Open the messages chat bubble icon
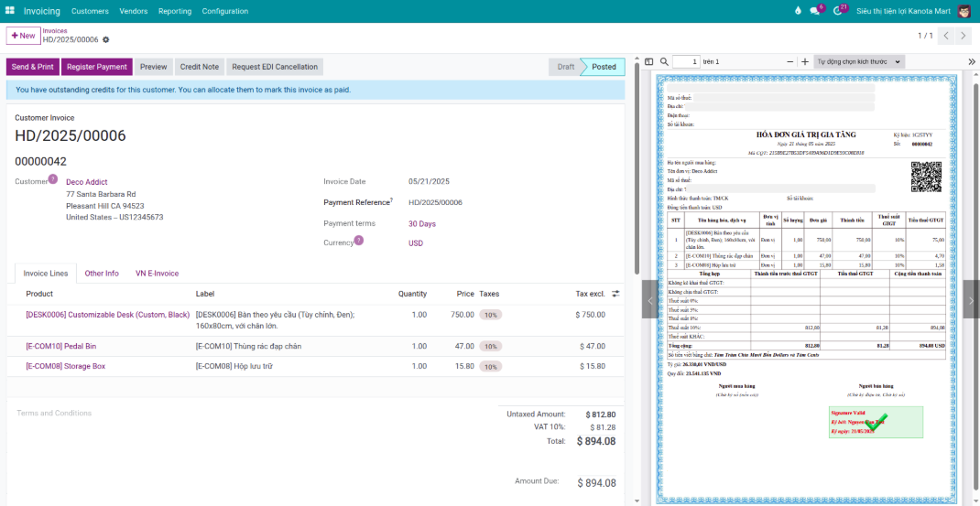Image resolution: width=980 pixels, height=506 pixels. 815,11
